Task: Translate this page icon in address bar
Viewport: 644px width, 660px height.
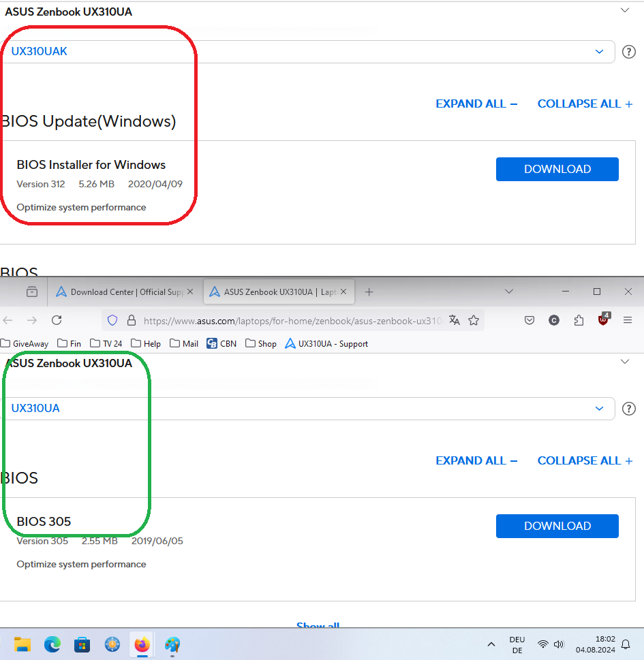Action: click(454, 320)
